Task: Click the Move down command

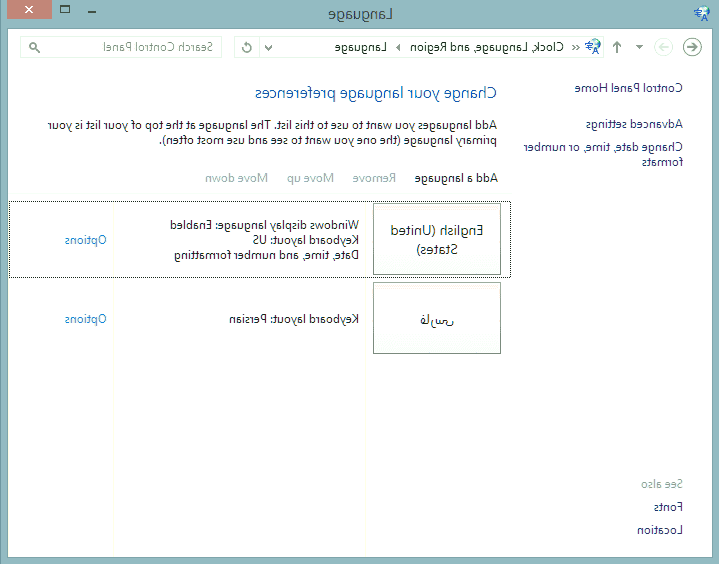Action: click(x=236, y=178)
